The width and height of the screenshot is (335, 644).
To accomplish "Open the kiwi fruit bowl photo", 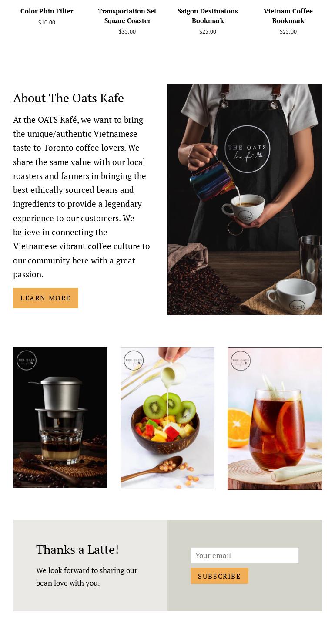I will (167, 418).
